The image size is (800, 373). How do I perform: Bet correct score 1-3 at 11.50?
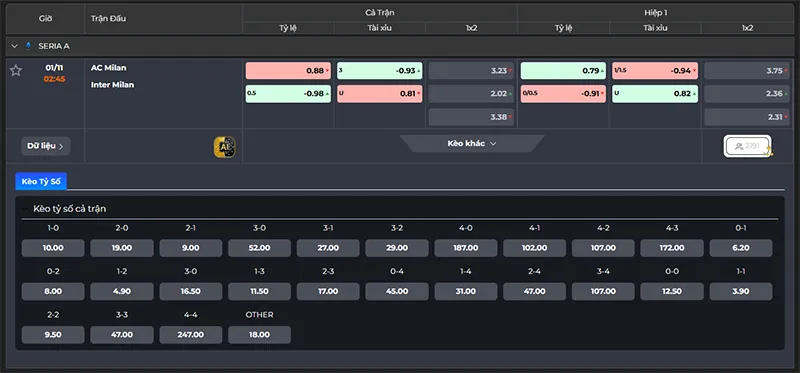point(260,291)
